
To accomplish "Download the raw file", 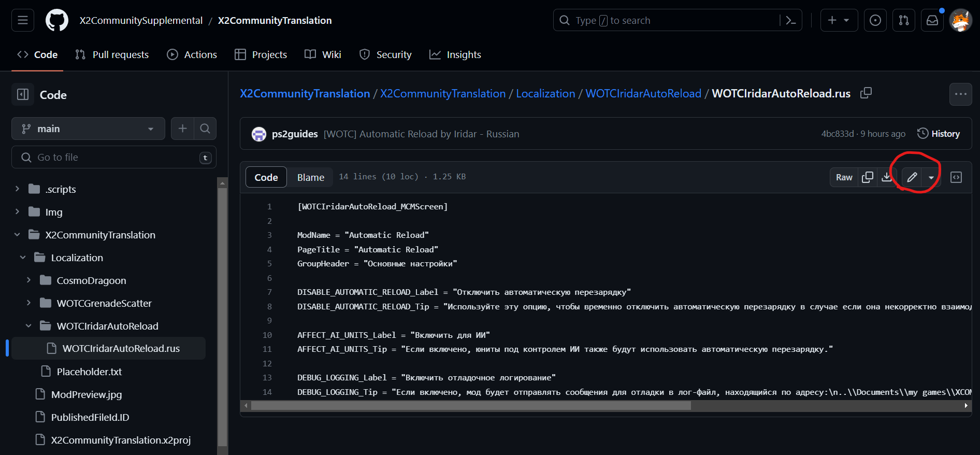I will click(887, 177).
